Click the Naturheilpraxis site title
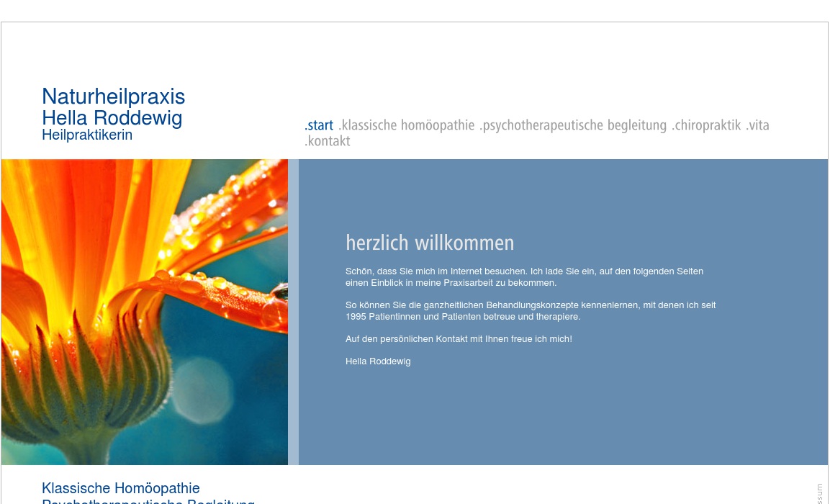Screen dimensions: 830x504 click(113, 96)
